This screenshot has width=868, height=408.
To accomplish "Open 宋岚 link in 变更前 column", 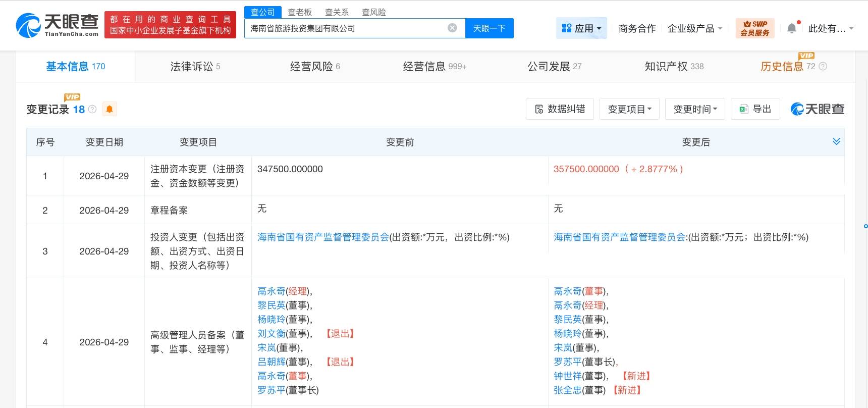I will (x=267, y=347).
